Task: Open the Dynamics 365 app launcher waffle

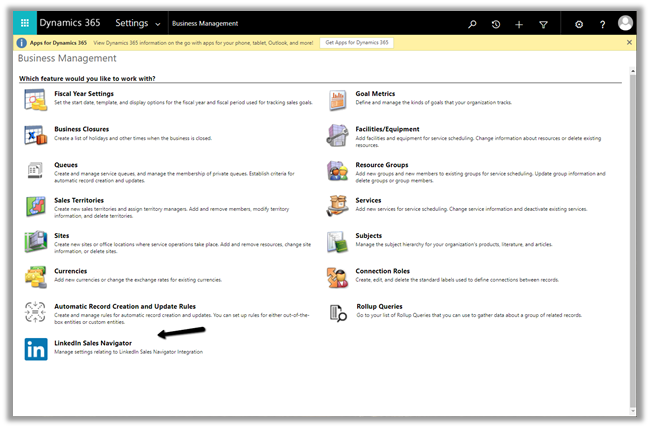Action: tap(24, 22)
